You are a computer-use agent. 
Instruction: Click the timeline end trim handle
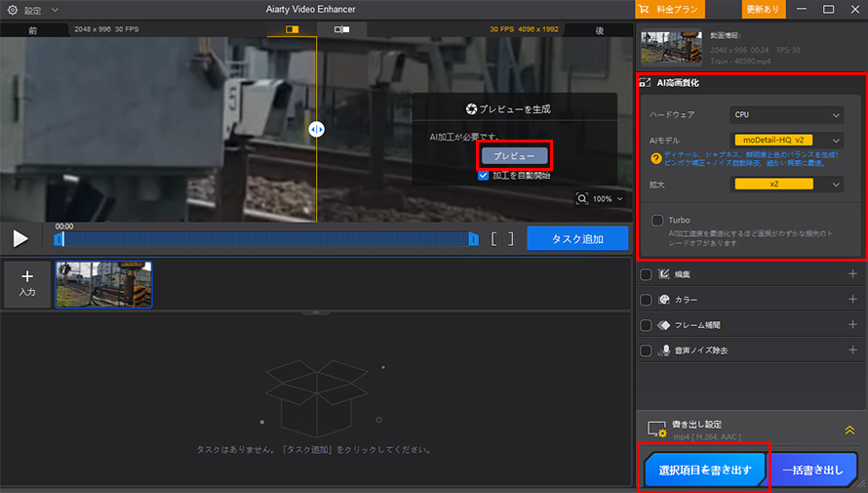point(473,239)
